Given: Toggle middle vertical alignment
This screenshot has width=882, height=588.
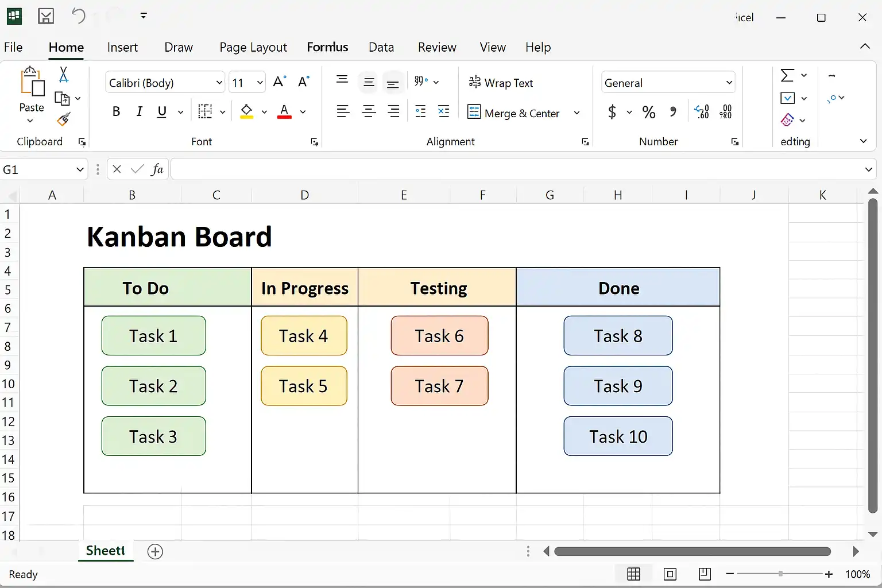Looking at the screenshot, I should tap(369, 82).
